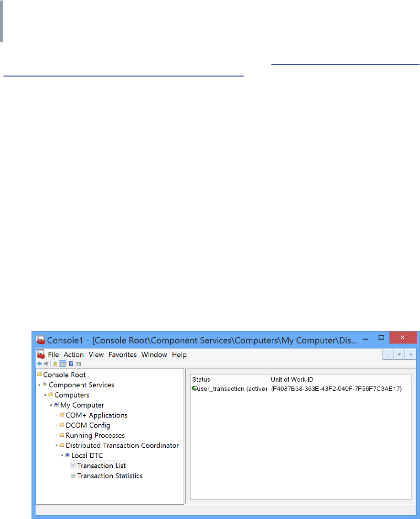This screenshot has height=519, width=420.
Task: Select Console Root in the tree
Action: point(65,375)
